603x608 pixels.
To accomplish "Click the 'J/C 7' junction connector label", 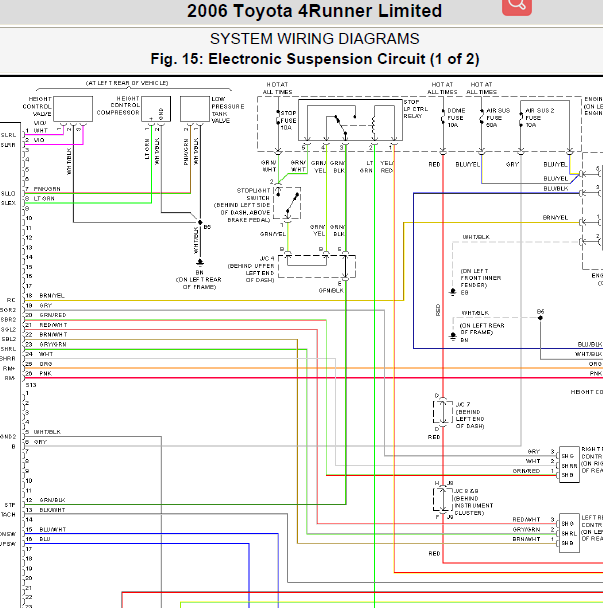I will click(463, 404).
